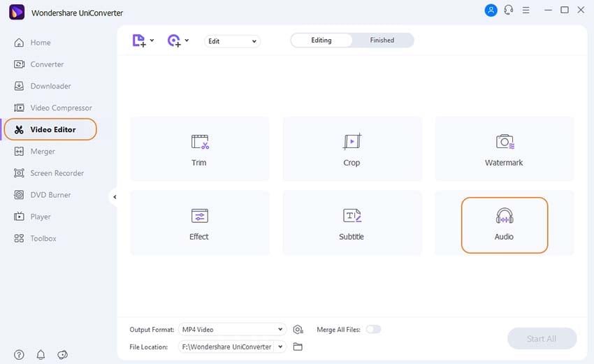The height and width of the screenshot is (364, 594).
Task: Open the Toolbox section
Action: coord(35,239)
